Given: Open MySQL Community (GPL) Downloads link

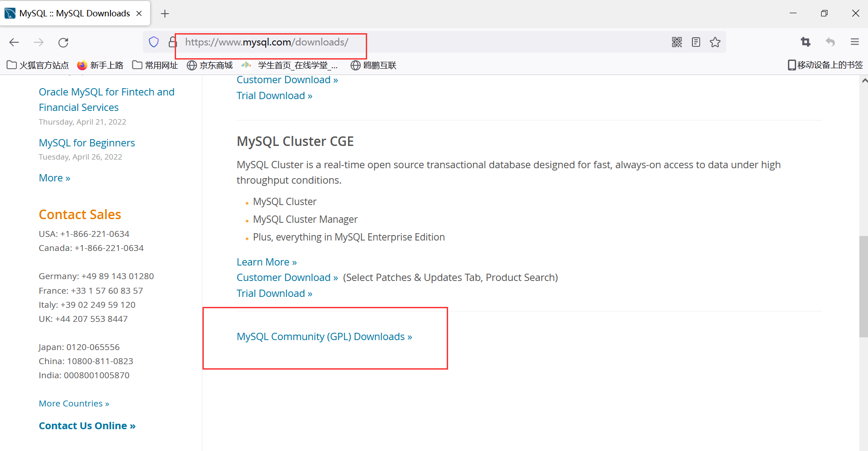Looking at the screenshot, I should [x=324, y=336].
